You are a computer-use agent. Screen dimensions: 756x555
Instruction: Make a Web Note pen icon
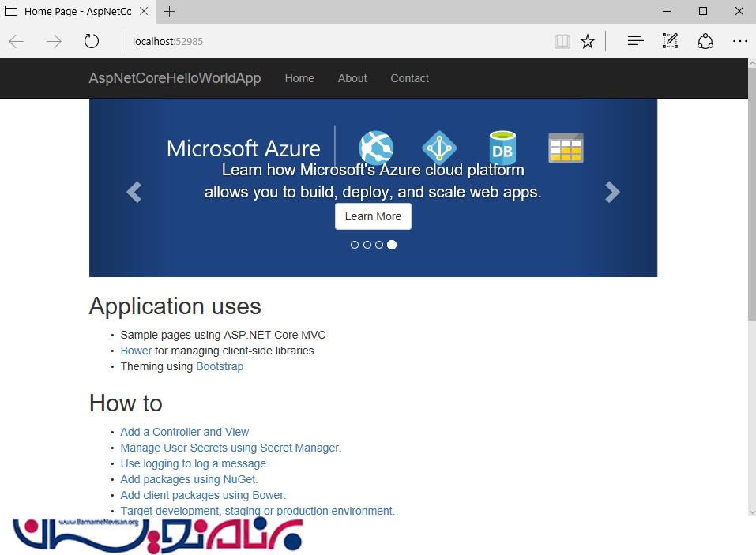tap(670, 41)
